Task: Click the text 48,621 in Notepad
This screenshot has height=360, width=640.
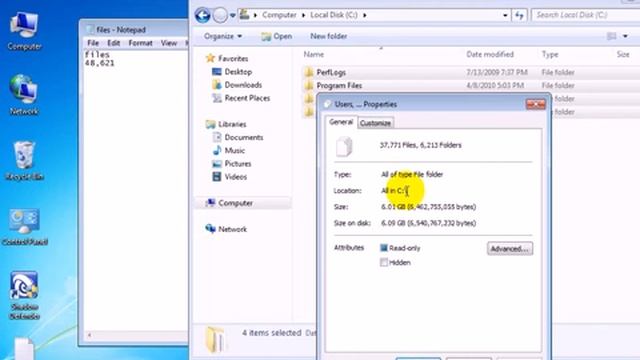Action: point(100,63)
